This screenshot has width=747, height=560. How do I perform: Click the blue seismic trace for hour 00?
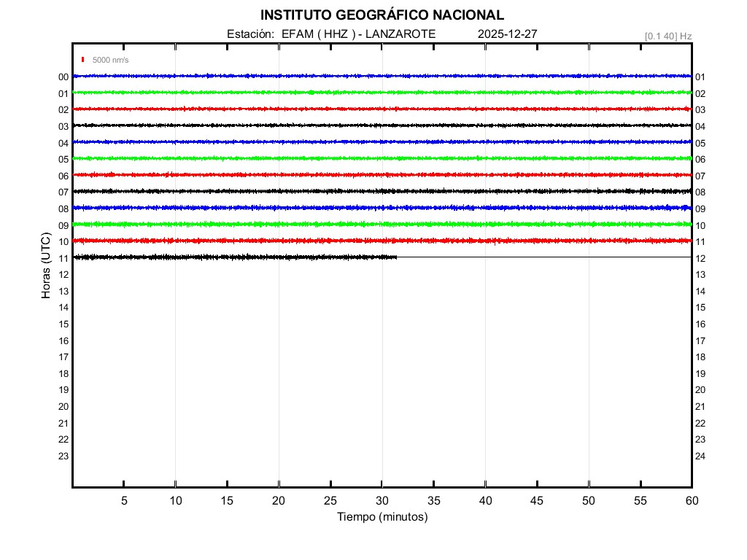click(x=365, y=76)
